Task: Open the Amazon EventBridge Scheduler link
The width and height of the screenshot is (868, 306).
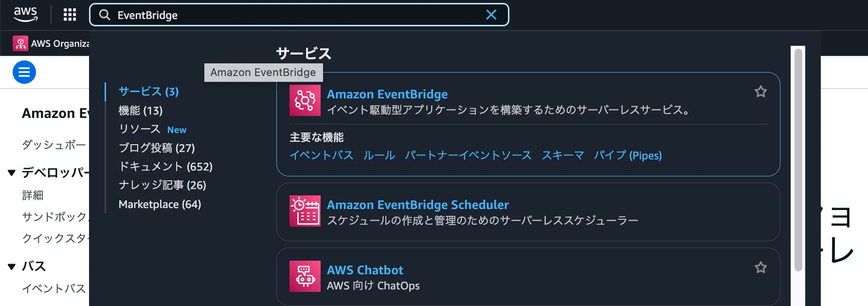Action: [x=417, y=205]
